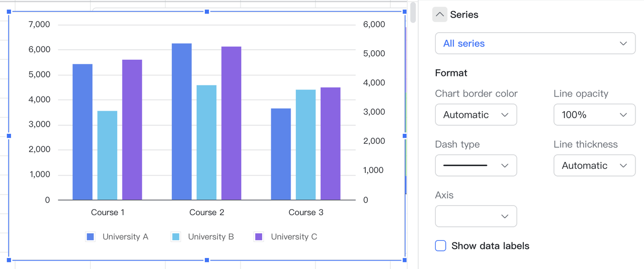
Task: Expand the empty Axis dropdown
Action: click(475, 216)
